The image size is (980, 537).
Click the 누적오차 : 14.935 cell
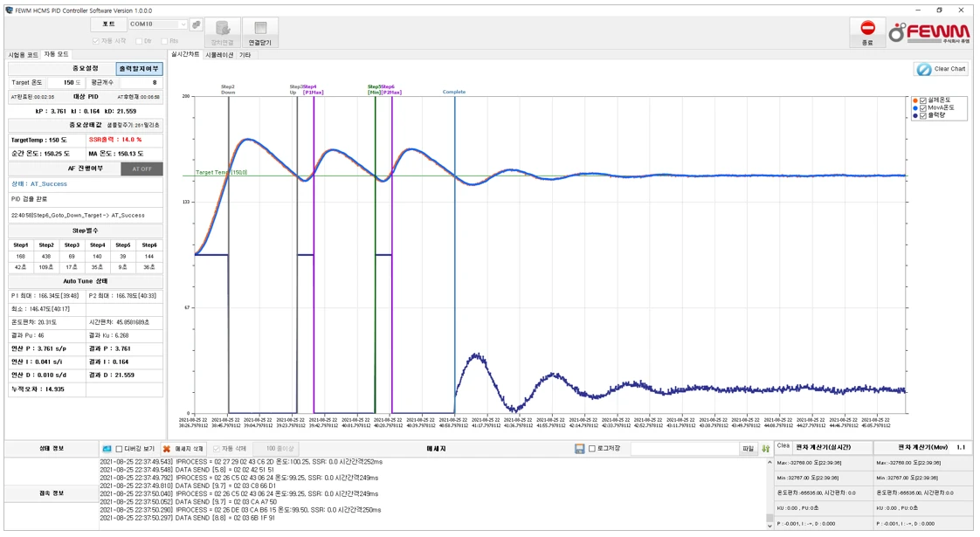click(46, 389)
